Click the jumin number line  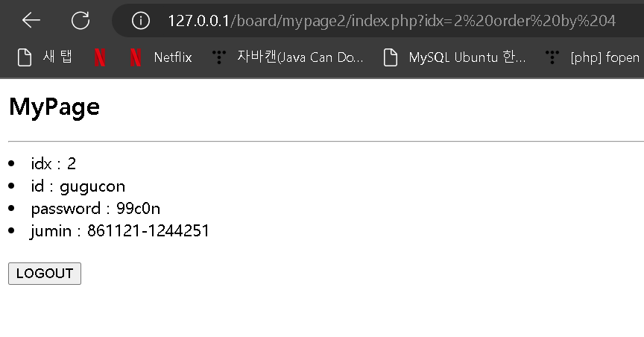tap(120, 230)
